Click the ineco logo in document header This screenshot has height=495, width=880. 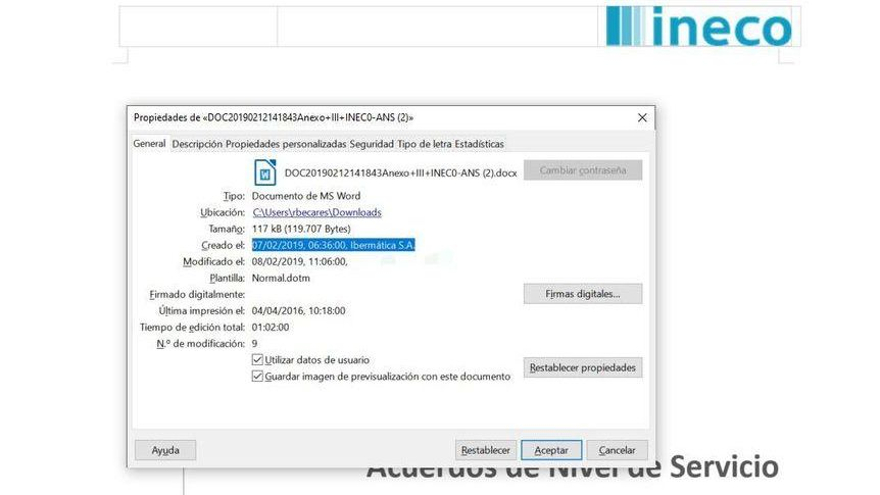coord(699,26)
